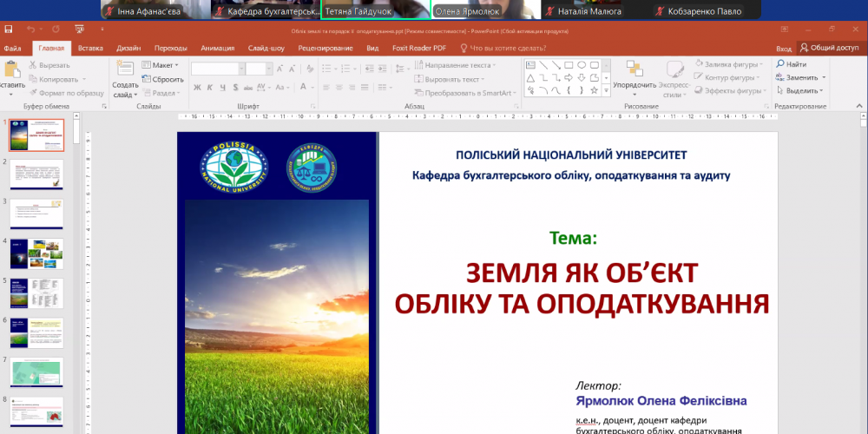Screen dimensions: 868x434
Task: Click the Find (Найти) magnifier icon
Action: (x=781, y=64)
